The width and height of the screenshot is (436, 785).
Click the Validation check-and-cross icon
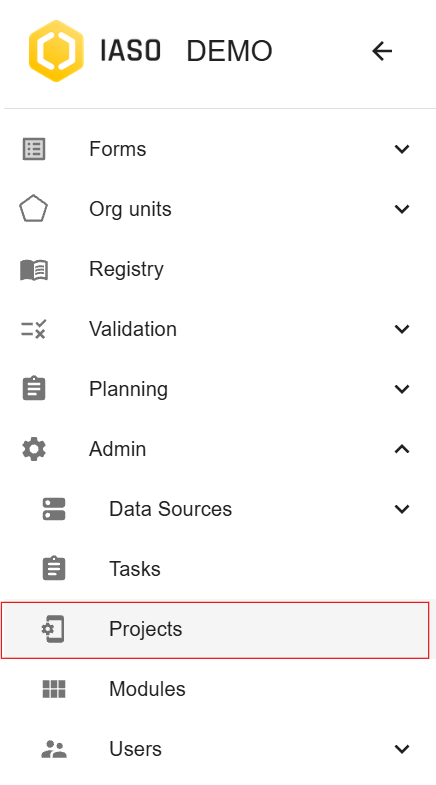34,329
